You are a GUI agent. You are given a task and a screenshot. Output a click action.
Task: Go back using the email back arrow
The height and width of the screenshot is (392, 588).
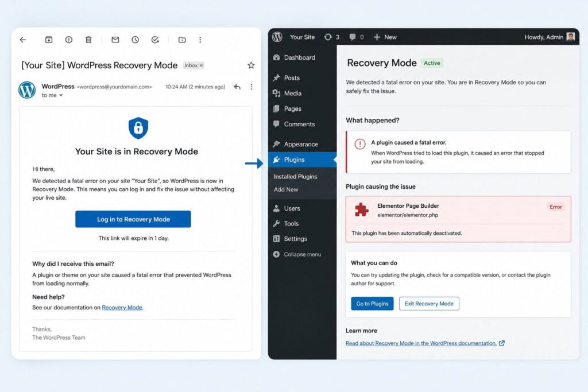tap(23, 40)
